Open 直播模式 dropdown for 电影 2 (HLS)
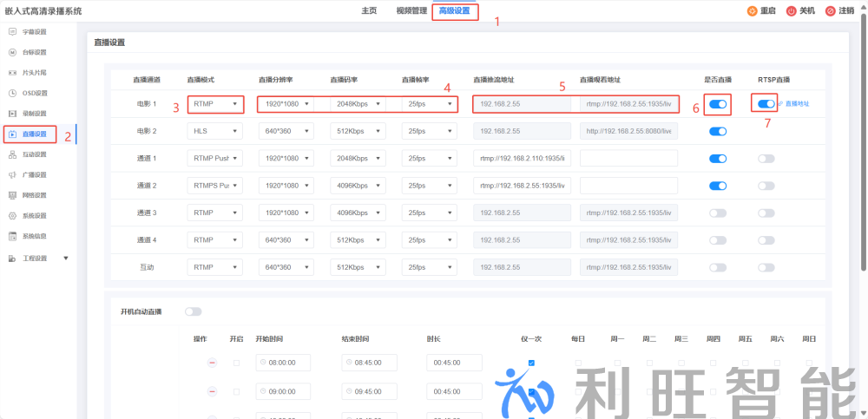The image size is (868, 419). pos(214,131)
